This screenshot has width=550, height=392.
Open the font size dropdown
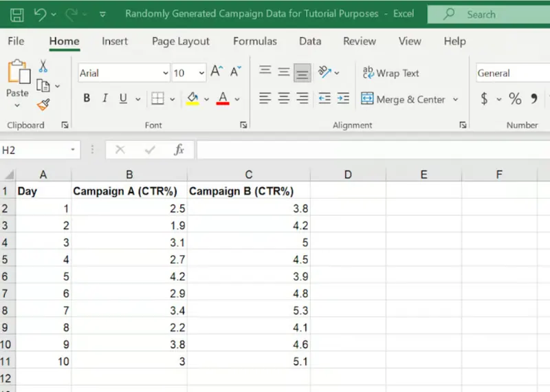(x=201, y=73)
